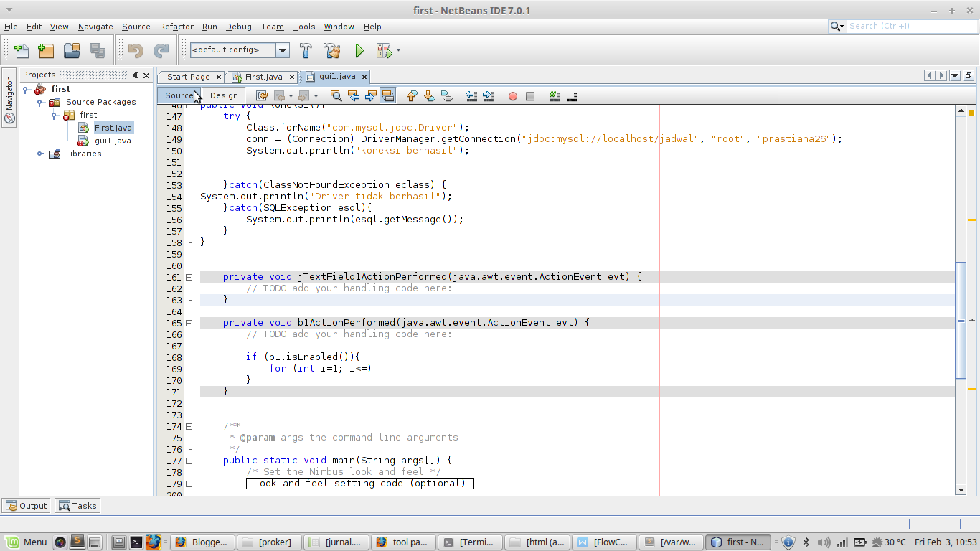Switch editor to Design view
This screenshot has width=980, height=551.
pyautogui.click(x=224, y=95)
